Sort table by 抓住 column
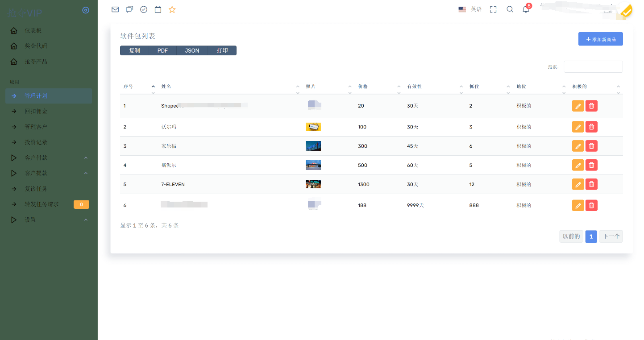The width and height of the screenshot is (644, 340). (489, 87)
